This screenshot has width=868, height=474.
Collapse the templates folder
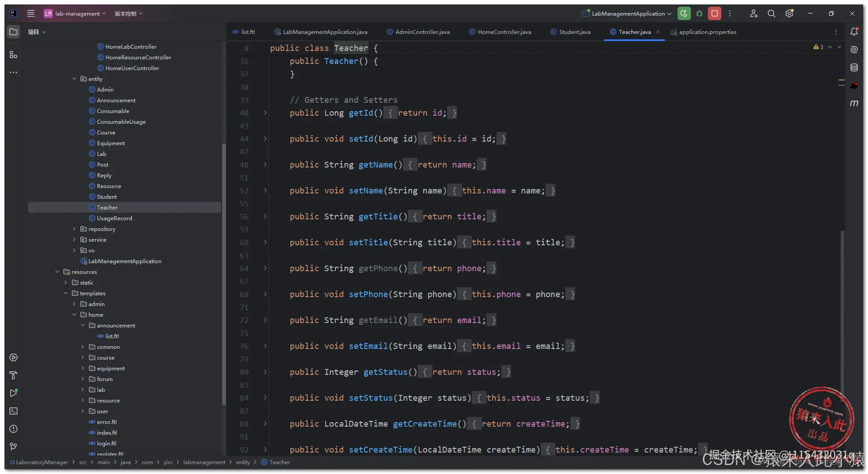click(66, 293)
